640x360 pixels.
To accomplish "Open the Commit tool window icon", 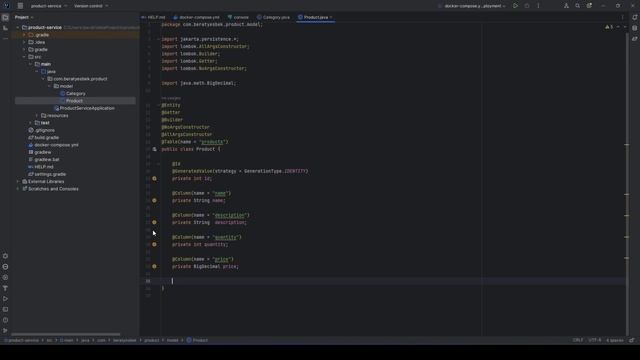I will click(x=5, y=28).
